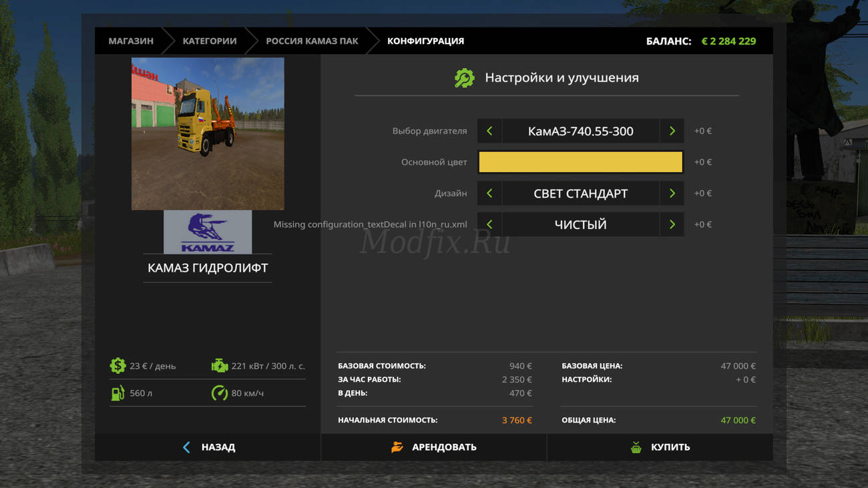Click the АРЕНДОВАТЬ button

point(433,447)
